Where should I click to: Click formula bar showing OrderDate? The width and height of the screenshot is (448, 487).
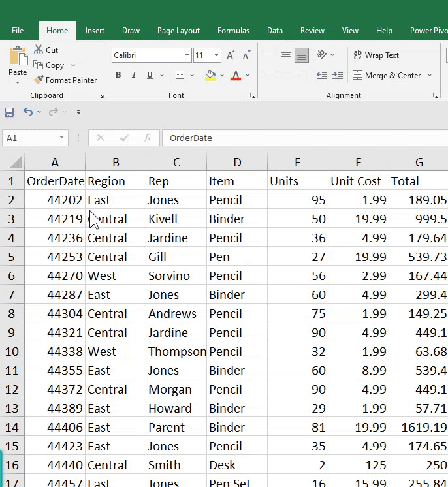point(304,138)
